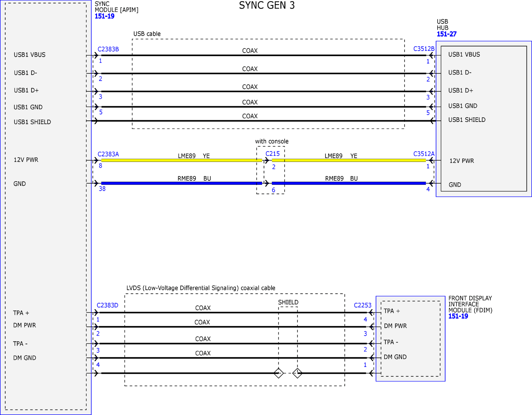Screen dimensions: 532x415
Task: Click COAX label on the DM PWR wire
Action: 202,322
